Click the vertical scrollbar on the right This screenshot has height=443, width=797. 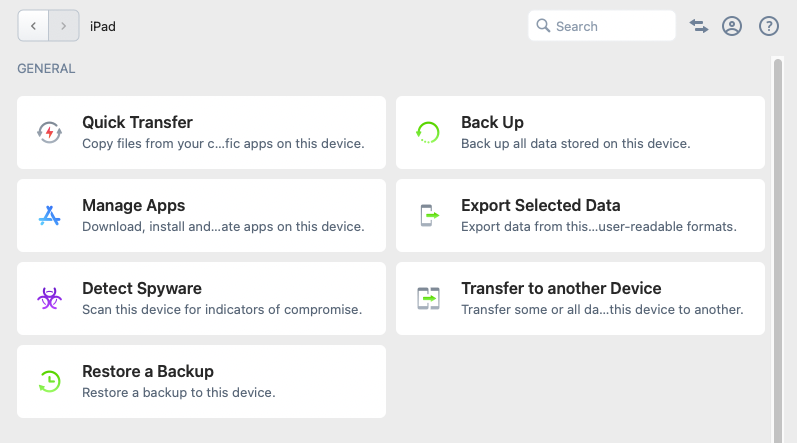tap(778, 251)
